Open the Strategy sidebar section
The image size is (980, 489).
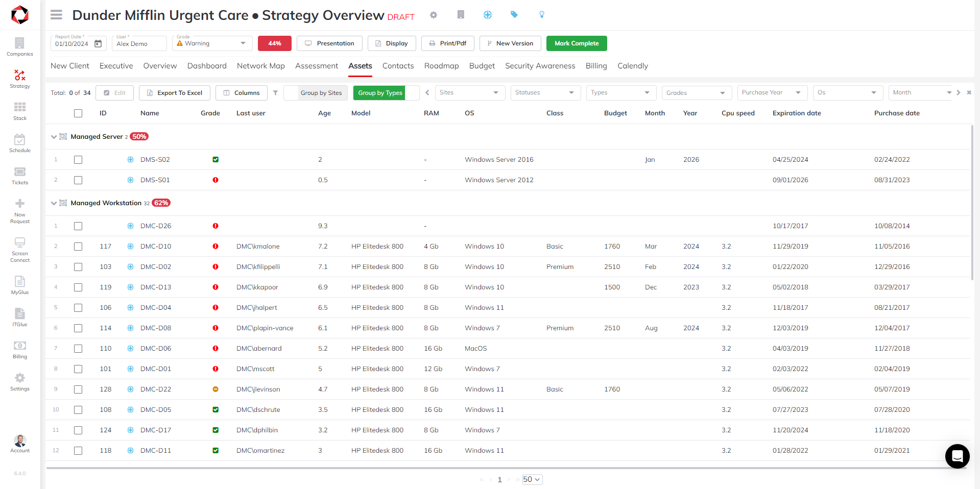[20, 79]
